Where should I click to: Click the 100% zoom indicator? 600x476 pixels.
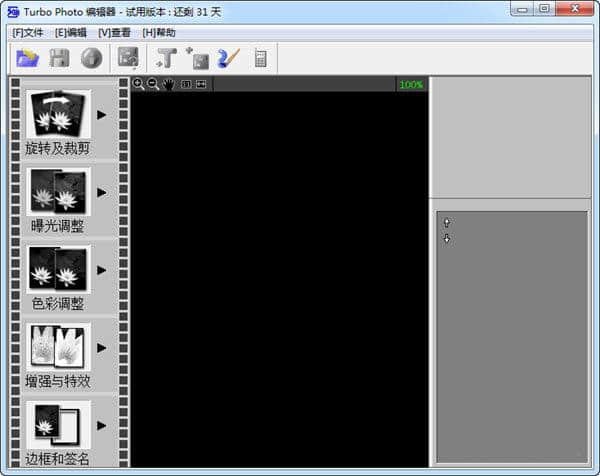(x=411, y=85)
